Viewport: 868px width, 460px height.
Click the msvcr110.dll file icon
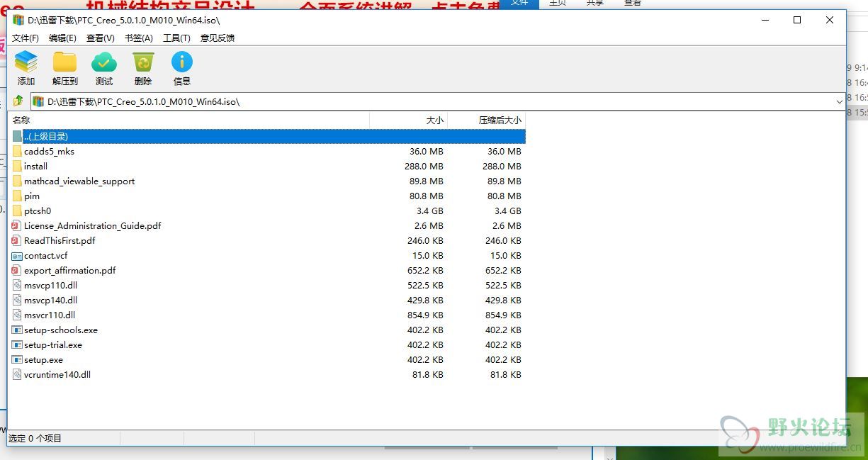[x=17, y=315]
